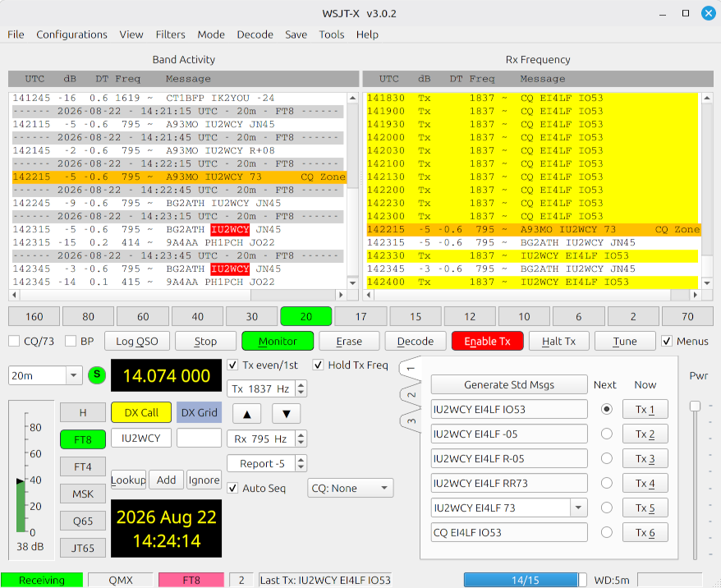
Task: Switch to Q65 mode button
Action: coord(83,521)
